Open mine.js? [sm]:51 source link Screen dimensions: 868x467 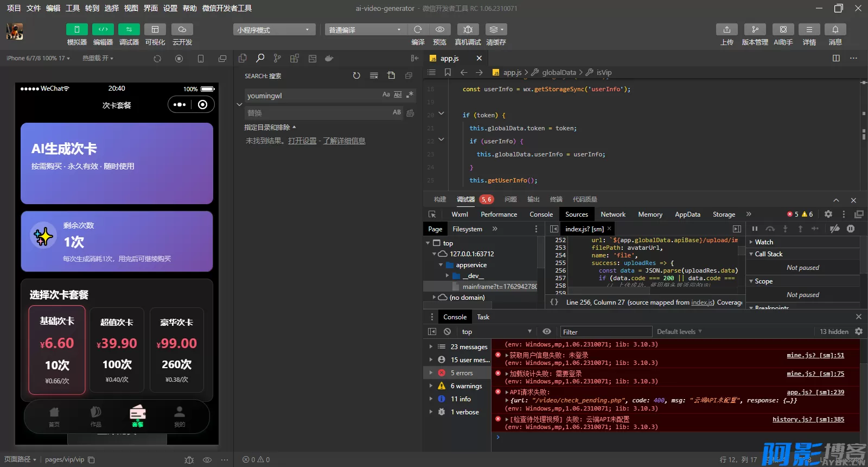click(x=815, y=356)
